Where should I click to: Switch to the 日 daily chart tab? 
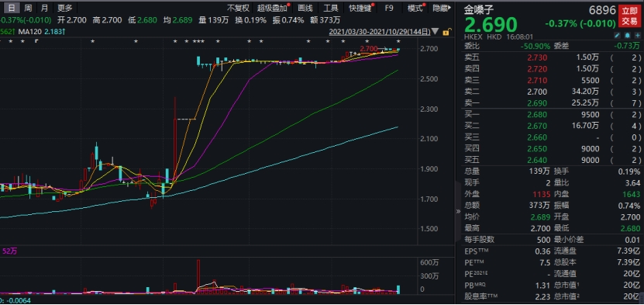coord(12,8)
